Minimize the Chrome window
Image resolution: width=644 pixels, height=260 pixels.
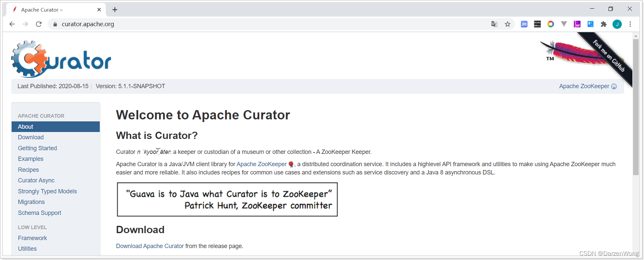(x=592, y=9)
